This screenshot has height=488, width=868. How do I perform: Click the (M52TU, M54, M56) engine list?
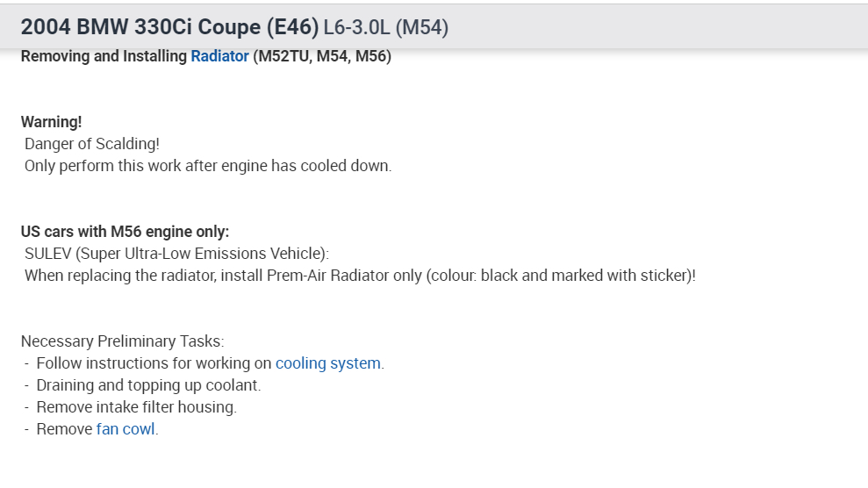point(321,57)
